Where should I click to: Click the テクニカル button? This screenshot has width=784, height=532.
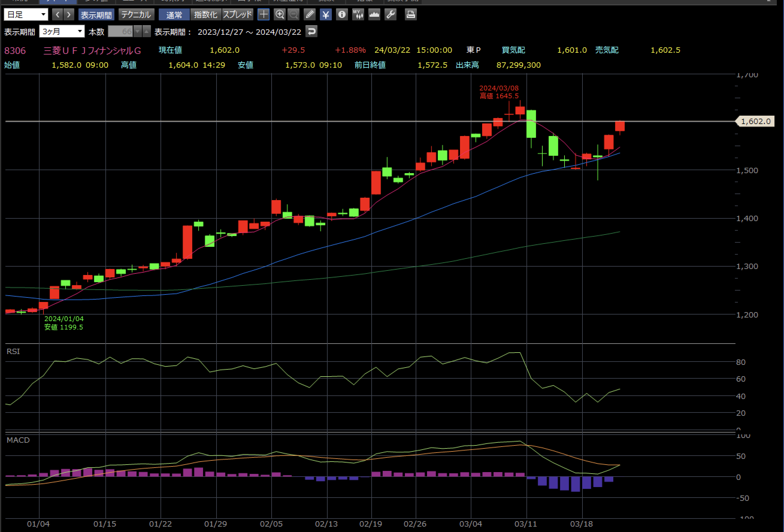(x=136, y=14)
